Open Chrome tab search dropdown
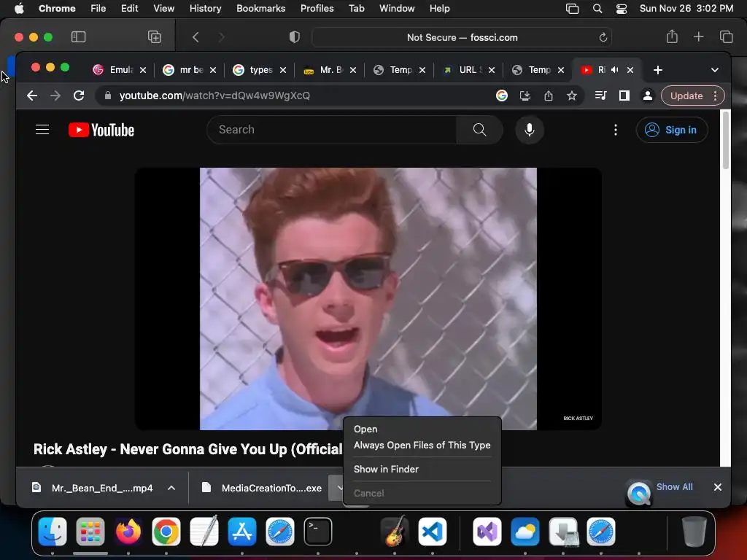The width and height of the screenshot is (747, 560). pyautogui.click(x=715, y=70)
